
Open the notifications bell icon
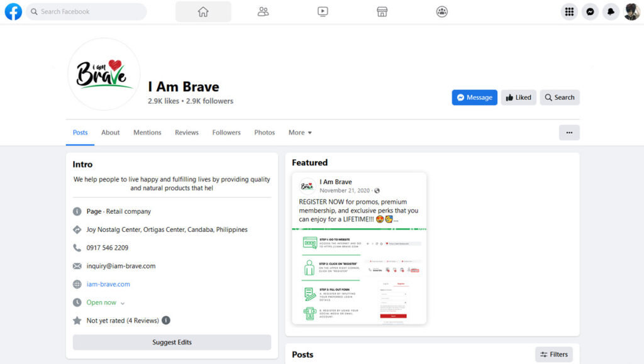(611, 11)
